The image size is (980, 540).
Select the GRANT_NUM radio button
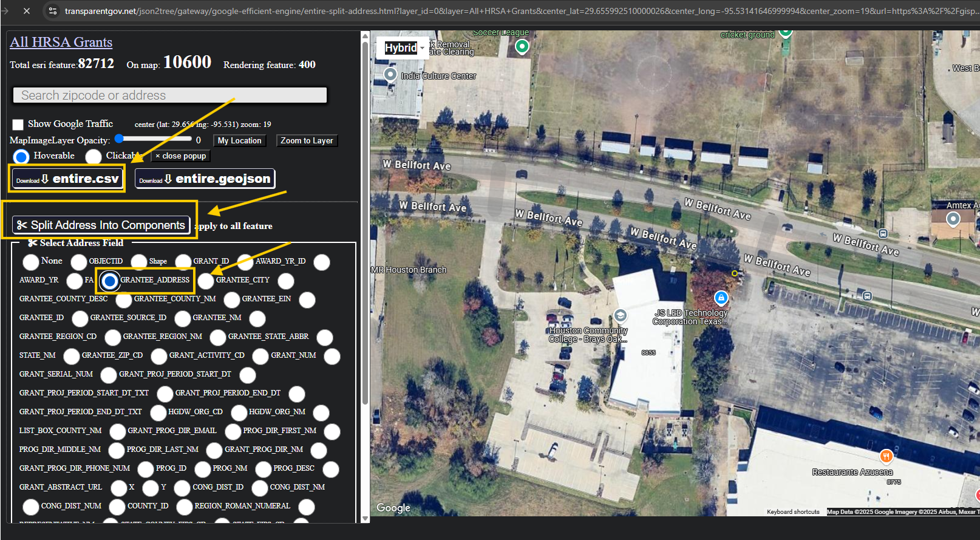coord(260,357)
